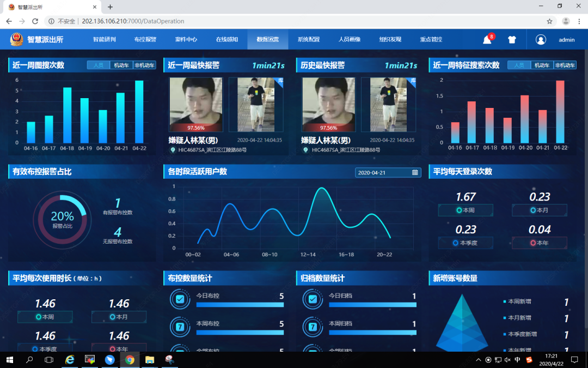
Task: Show hidden system tray icons
Action: [x=479, y=360]
